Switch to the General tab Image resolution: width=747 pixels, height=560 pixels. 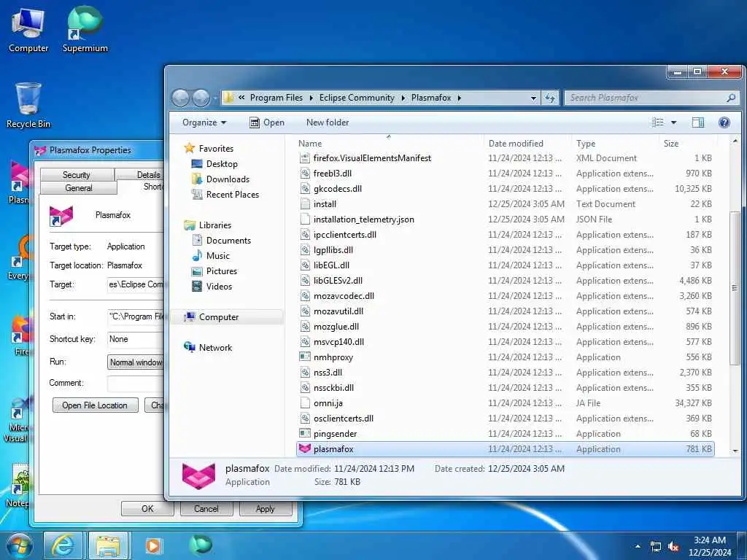(79, 187)
